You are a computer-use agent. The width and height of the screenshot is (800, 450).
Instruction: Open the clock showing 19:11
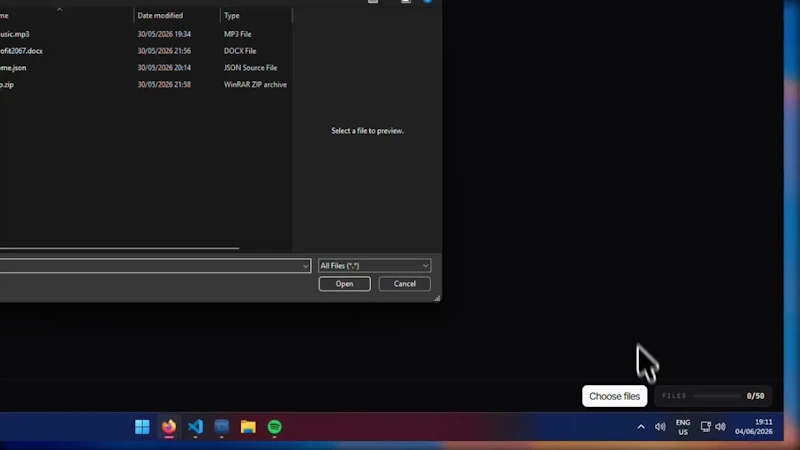[754, 427]
